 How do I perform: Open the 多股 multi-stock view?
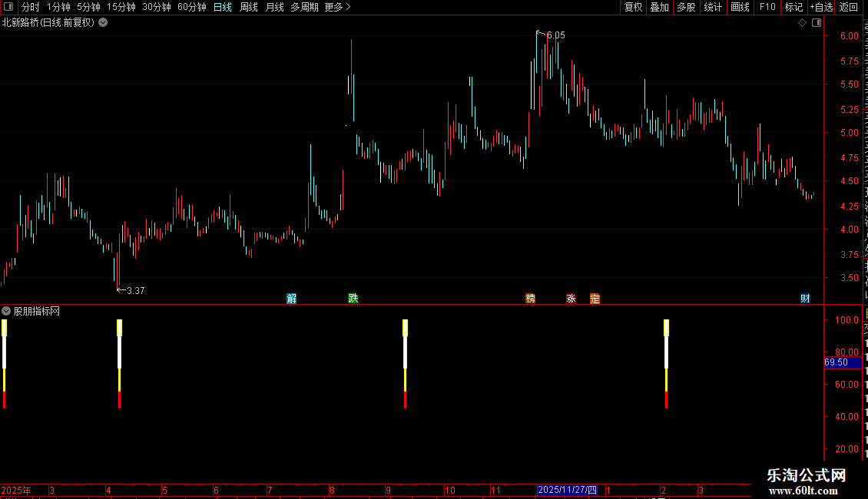(686, 7)
